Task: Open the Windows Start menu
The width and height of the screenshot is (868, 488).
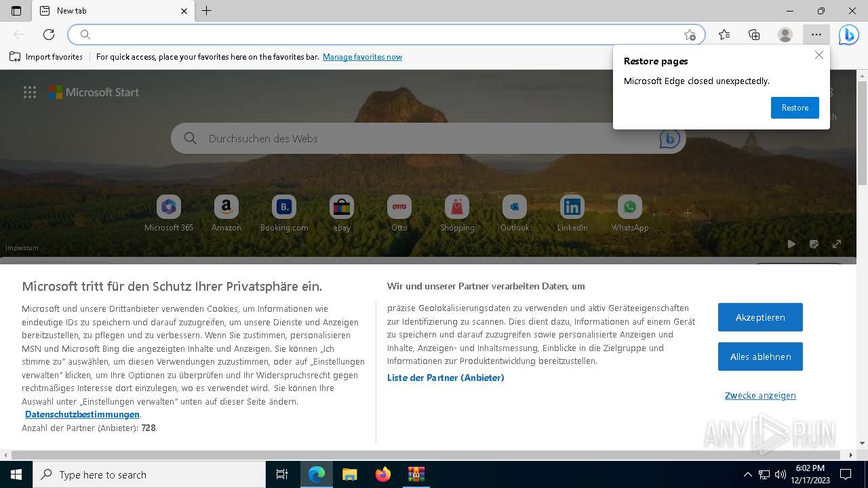Action: (x=16, y=474)
